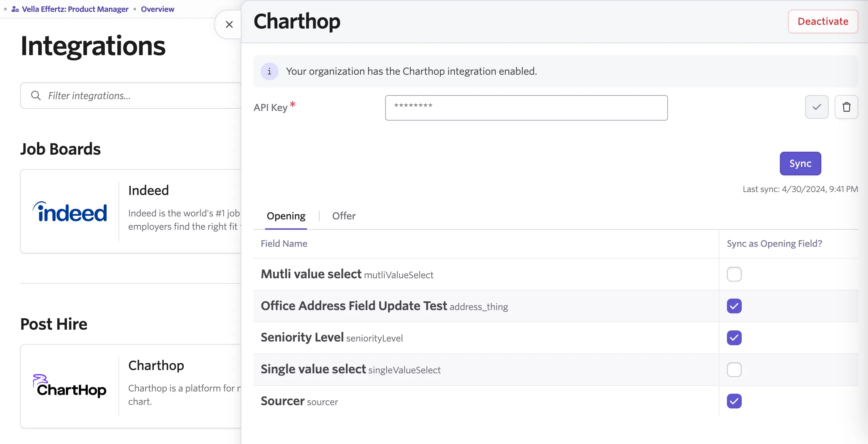
Task: Click the Job Boards section heading
Action: pyautogui.click(x=60, y=149)
